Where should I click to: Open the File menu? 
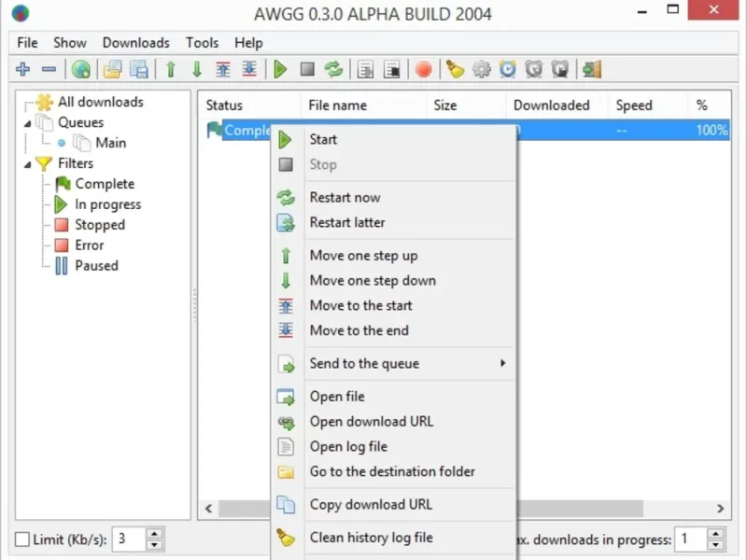click(27, 43)
